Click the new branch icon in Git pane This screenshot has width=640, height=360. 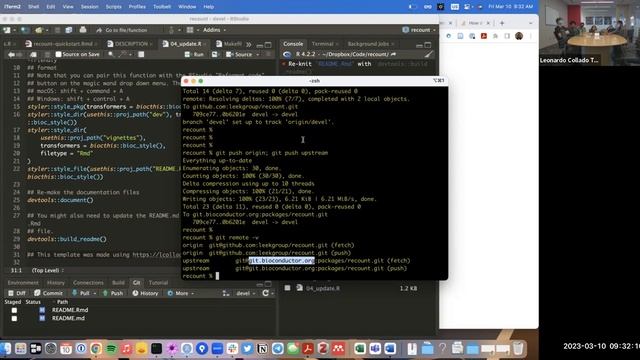point(226,293)
